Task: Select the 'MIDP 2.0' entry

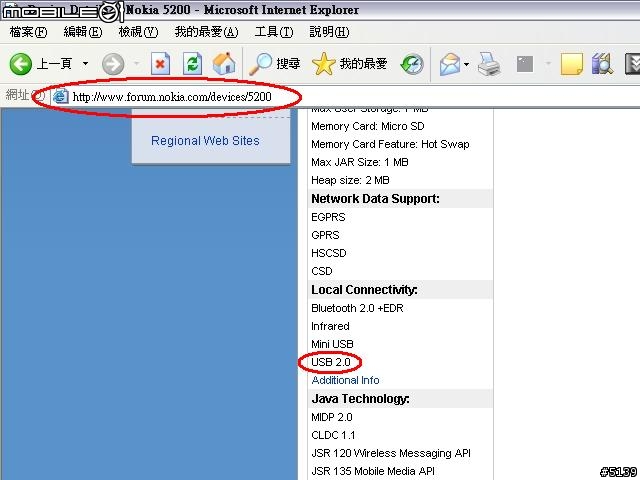Action: [331, 417]
